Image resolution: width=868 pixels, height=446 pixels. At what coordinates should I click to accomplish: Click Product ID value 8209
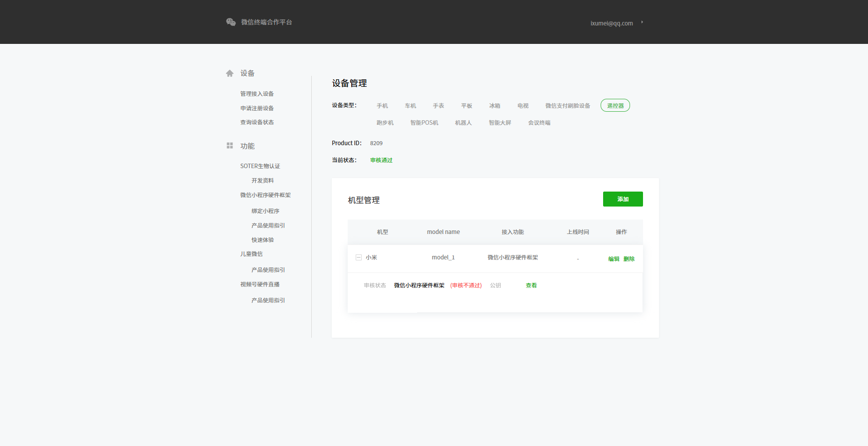coord(376,143)
